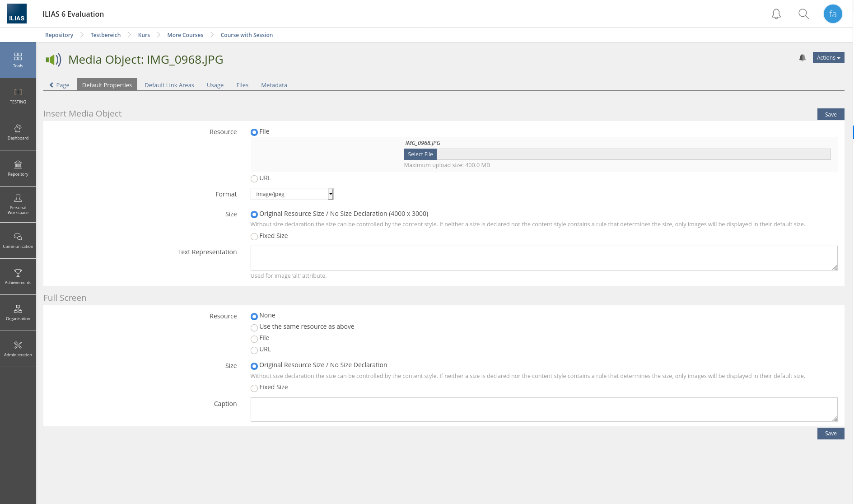Open Personal Workspace in the sidebar
The height and width of the screenshot is (504, 854).
click(18, 204)
